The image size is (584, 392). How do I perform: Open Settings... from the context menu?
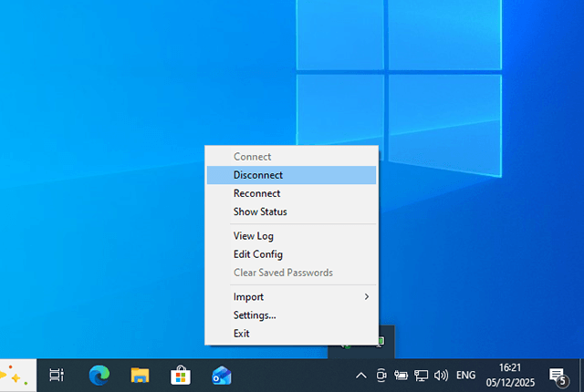(255, 315)
